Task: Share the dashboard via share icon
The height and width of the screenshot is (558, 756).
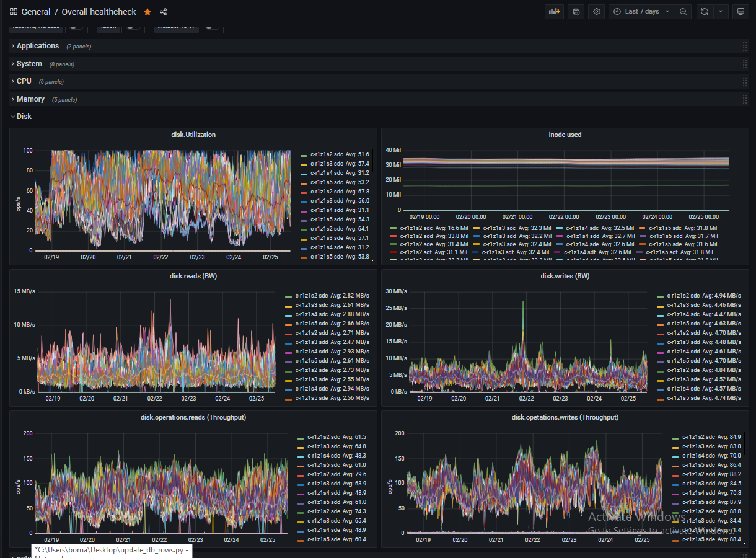Action: (x=164, y=12)
